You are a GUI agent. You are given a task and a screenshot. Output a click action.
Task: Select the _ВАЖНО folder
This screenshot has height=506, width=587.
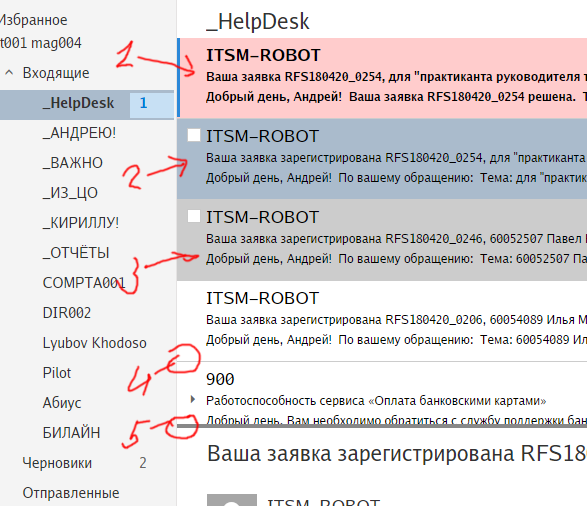click(72, 163)
